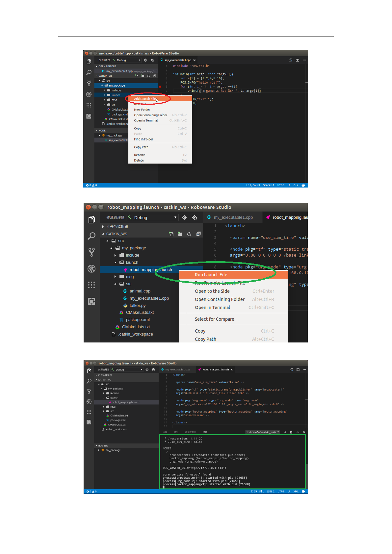Choose Find in Folder from the context menu
The image size is (392, 554).
tap(160, 139)
